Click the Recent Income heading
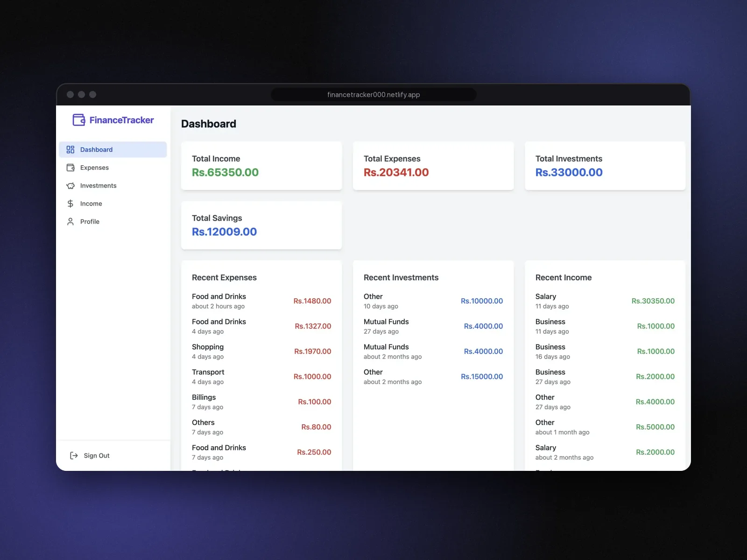The width and height of the screenshot is (747, 560). [564, 278]
